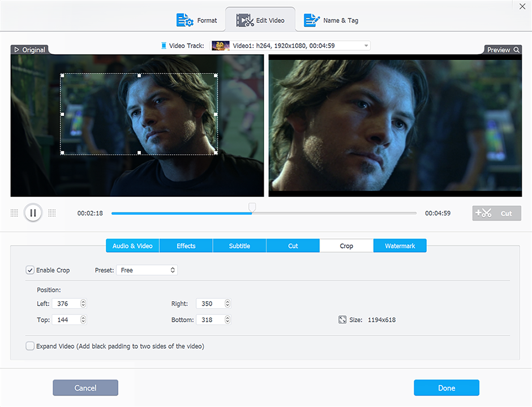Viewport: 532px width, 407px height.
Task: Close the edit dialog with X
Action: [522, 6]
